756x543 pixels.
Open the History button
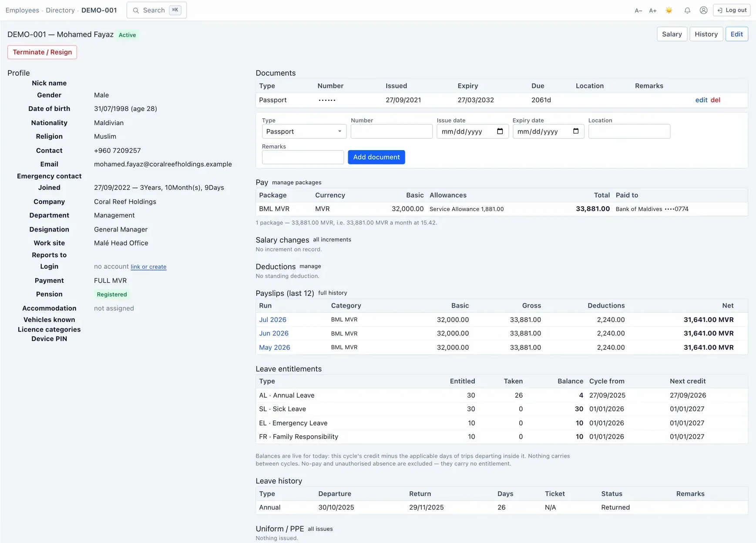[706, 34]
